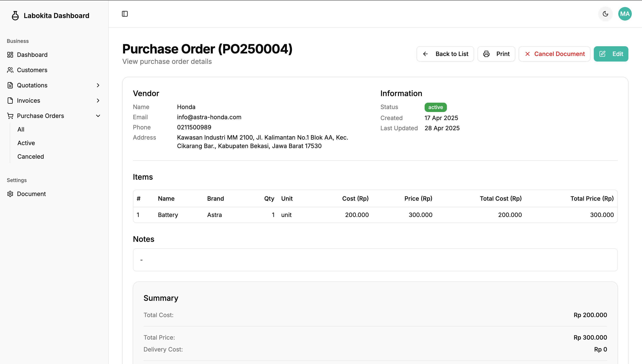The height and width of the screenshot is (364, 642).
Task: Open Document settings
Action: (x=54, y=194)
